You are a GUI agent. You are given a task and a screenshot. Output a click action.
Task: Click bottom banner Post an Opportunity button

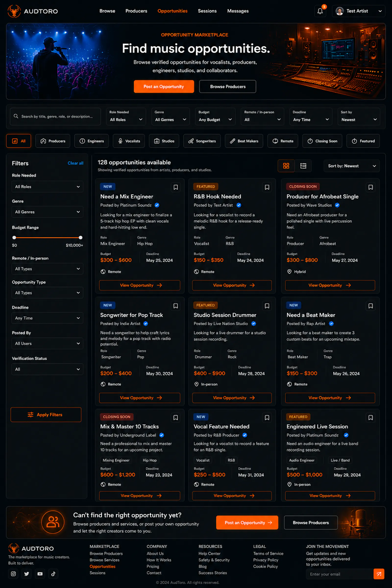[x=247, y=523]
